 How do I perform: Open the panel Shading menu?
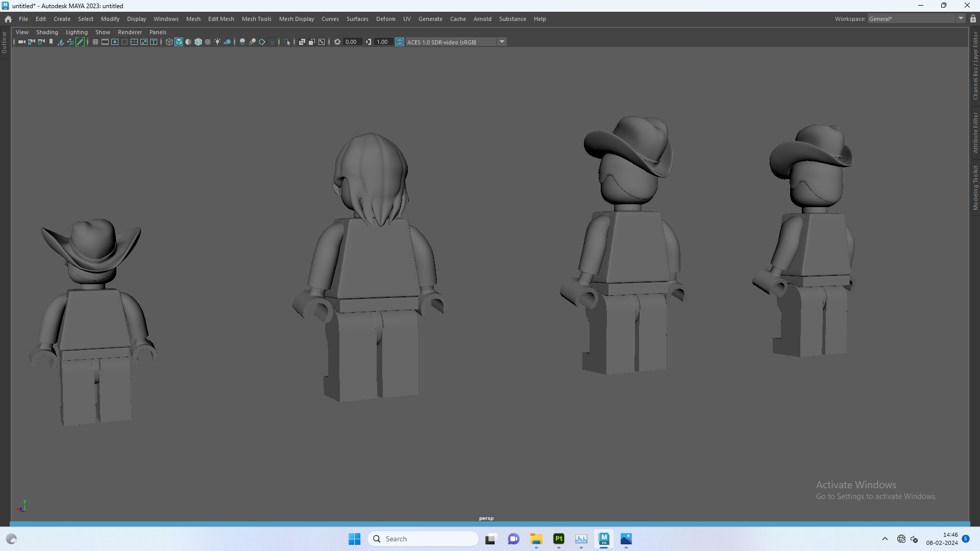pos(47,32)
